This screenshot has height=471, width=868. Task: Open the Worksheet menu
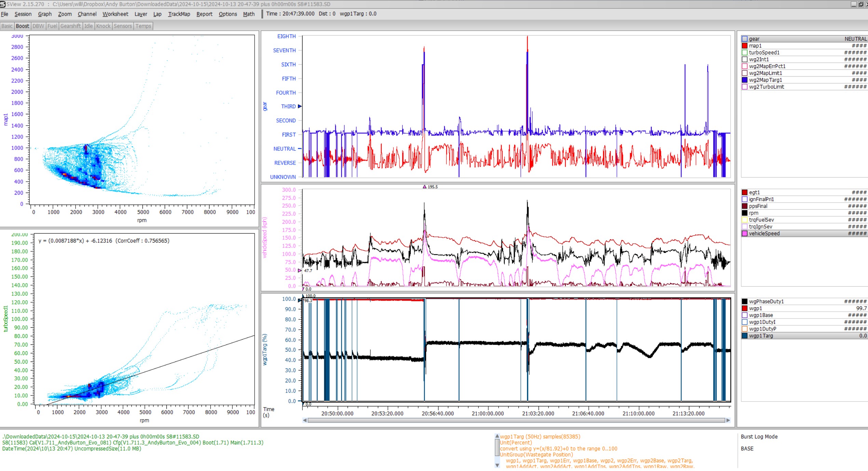[115, 14]
